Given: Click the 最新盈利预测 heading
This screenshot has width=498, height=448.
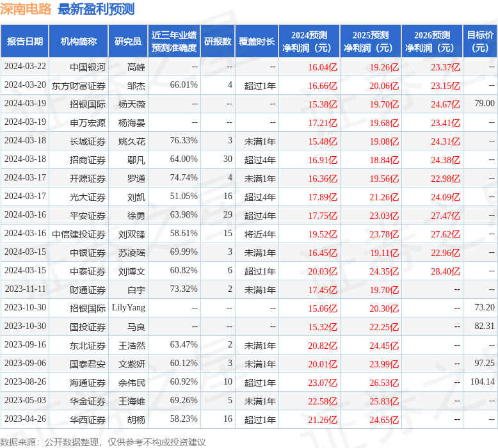Looking at the screenshot, I should [96, 8].
